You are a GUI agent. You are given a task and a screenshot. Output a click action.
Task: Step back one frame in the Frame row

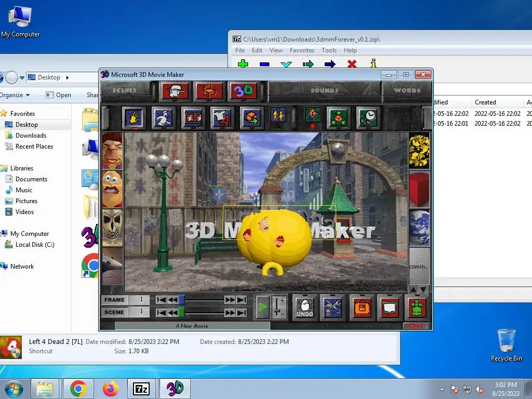pyautogui.click(x=172, y=300)
